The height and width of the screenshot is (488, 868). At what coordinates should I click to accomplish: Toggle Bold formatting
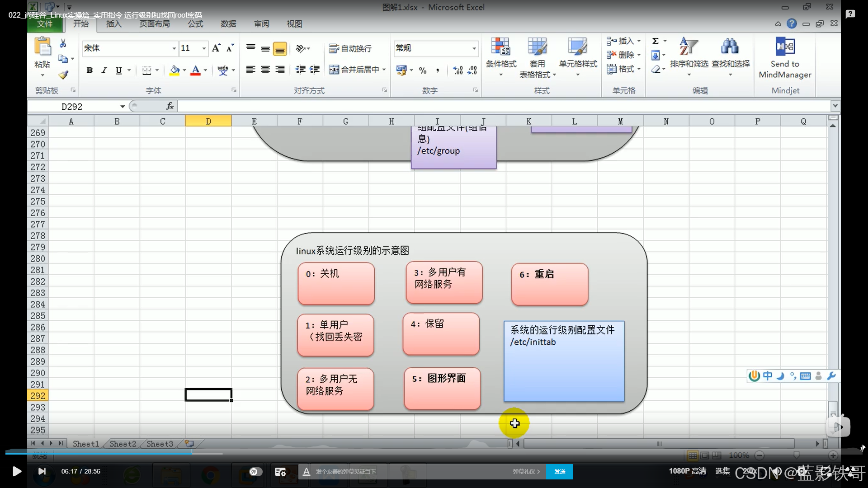coord(90,70)
